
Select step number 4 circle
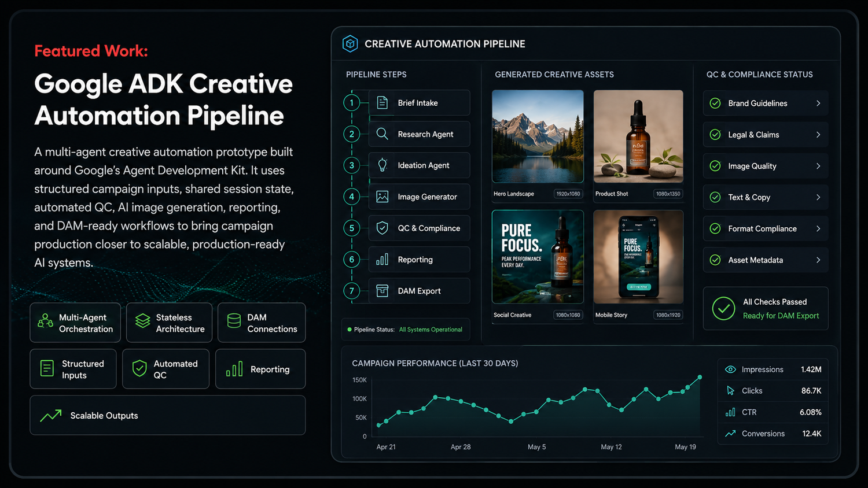click(x=351, y=197)
